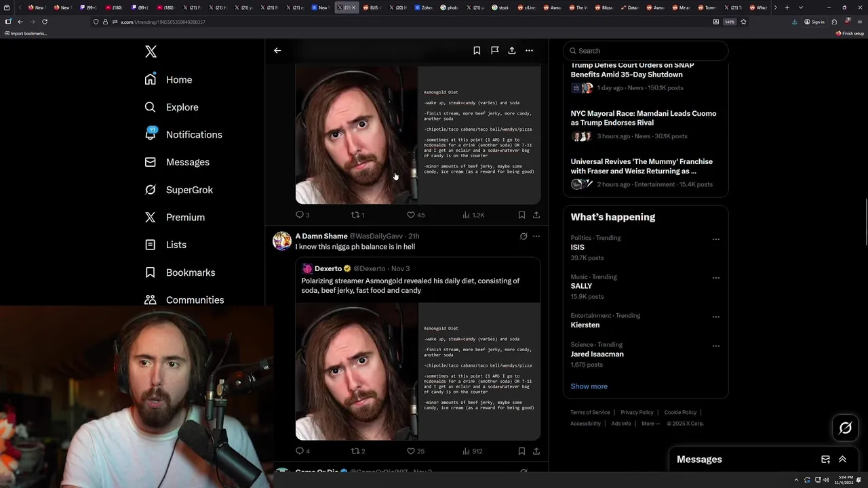The height and width of the screenshot is (488, 868).
Task: Click the Finish setup button
Action: point(850,33)
